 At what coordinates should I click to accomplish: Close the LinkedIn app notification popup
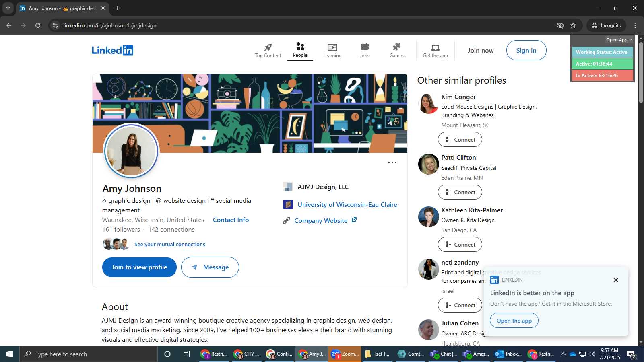click(x=615, y=280)
